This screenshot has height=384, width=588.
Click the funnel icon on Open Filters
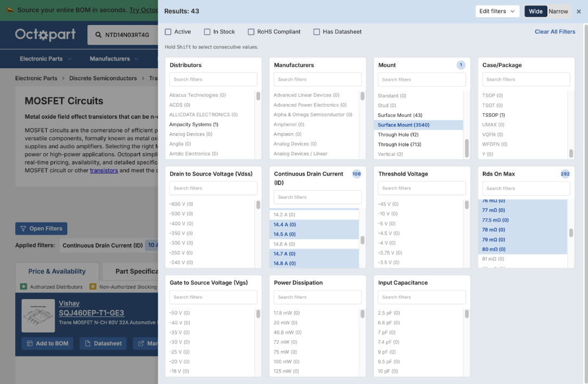23,229
